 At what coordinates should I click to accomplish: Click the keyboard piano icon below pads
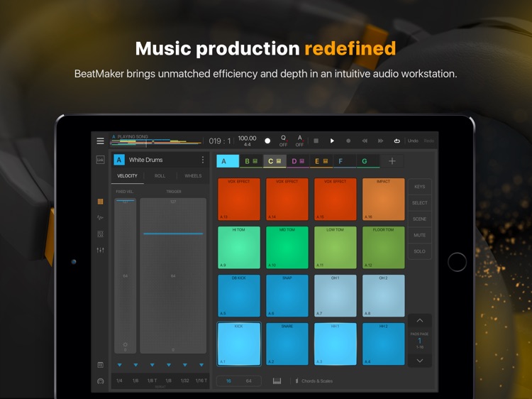click(277, 381)
